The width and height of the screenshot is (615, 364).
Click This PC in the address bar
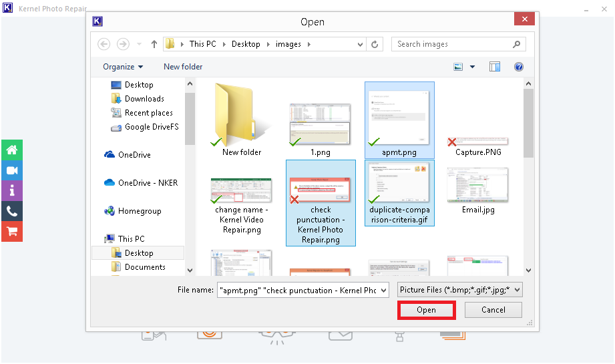[x=203, y=44]
